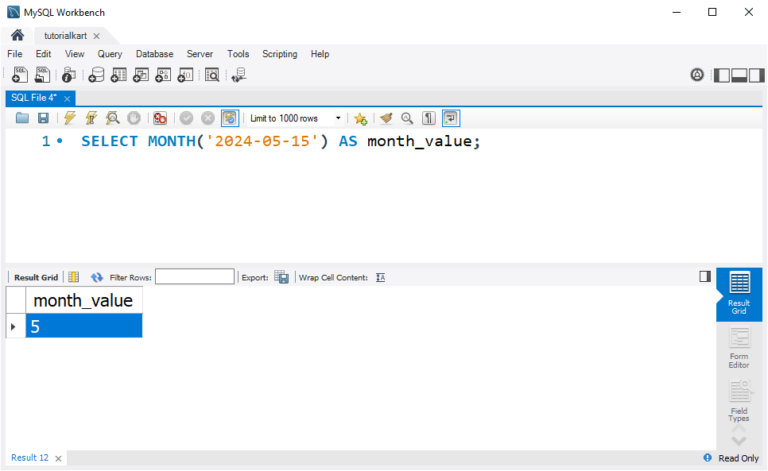Select the Result Grid view button
768x471 pixels.
click(739, 294)
